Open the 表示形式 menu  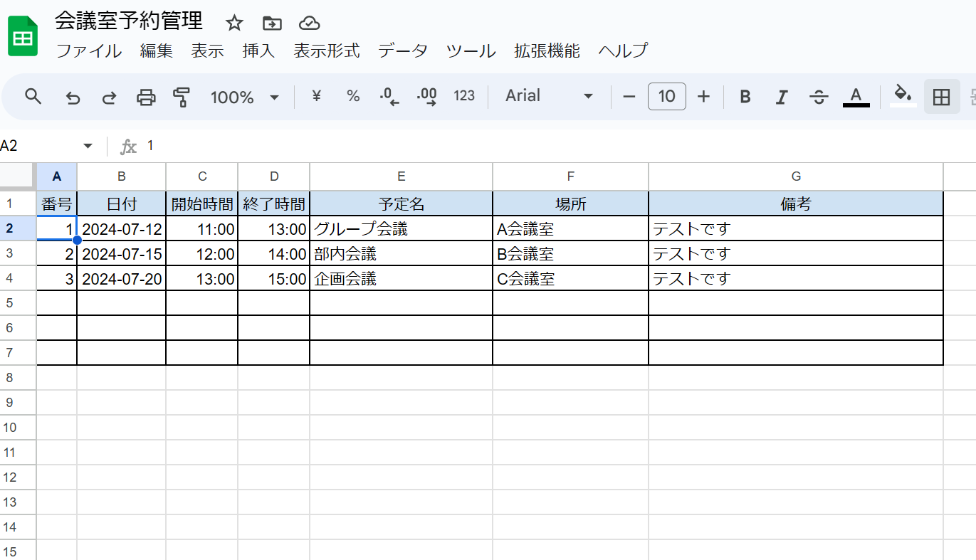[327, 51]
